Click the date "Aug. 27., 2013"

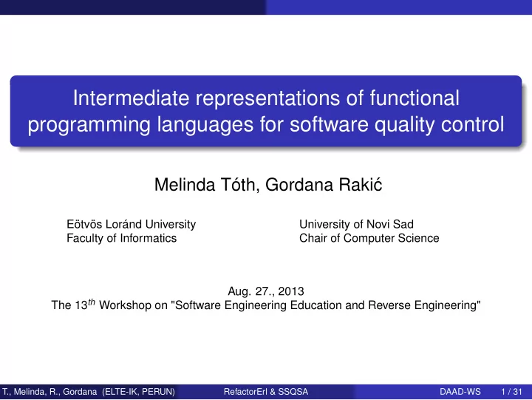(x=266, y=291)
